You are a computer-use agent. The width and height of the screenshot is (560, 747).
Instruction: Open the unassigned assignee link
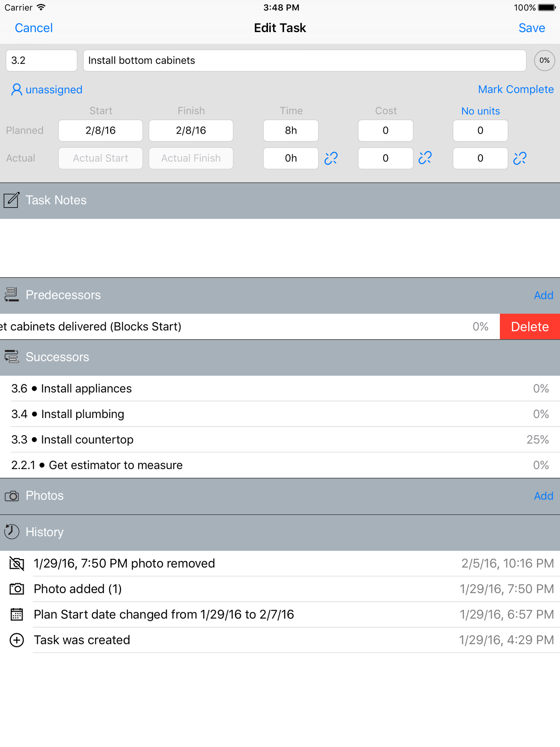pyautogui.click(x=54, y=90)
